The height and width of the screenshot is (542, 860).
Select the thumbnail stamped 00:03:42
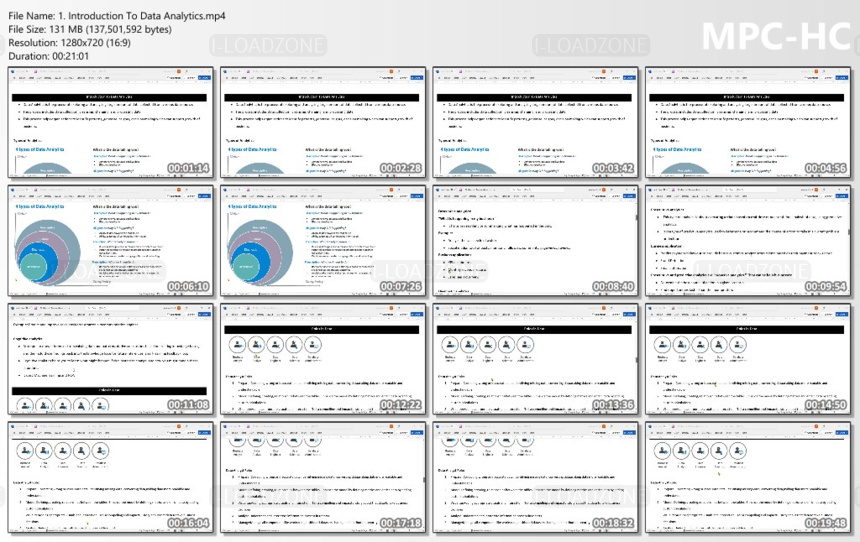tap(535, 123)
